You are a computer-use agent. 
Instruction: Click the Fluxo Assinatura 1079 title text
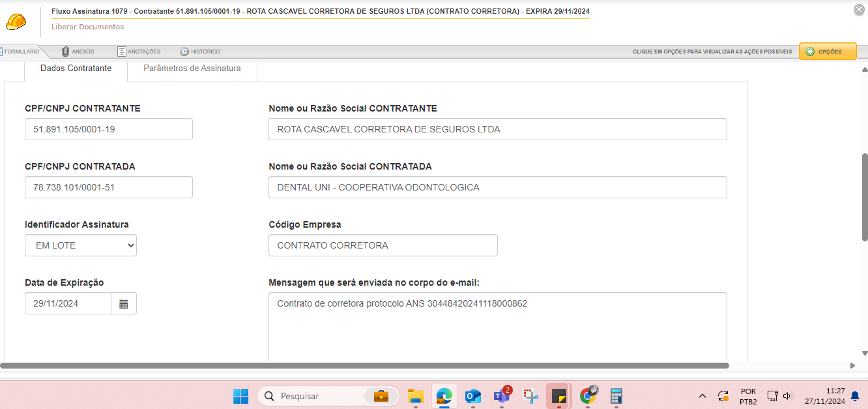(x=320, y=12)
